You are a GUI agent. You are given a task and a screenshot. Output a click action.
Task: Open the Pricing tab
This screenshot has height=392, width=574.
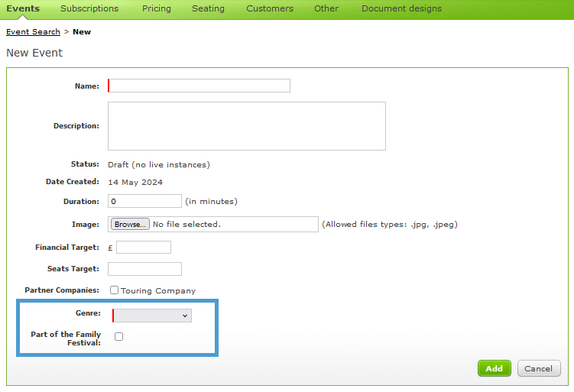point(157,8)
